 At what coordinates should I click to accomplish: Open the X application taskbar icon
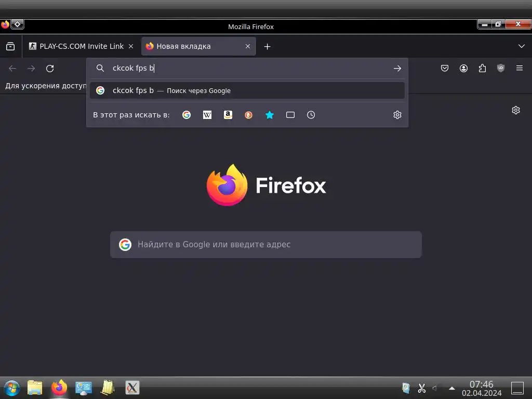pyautogui.click(x=132, y=388)
